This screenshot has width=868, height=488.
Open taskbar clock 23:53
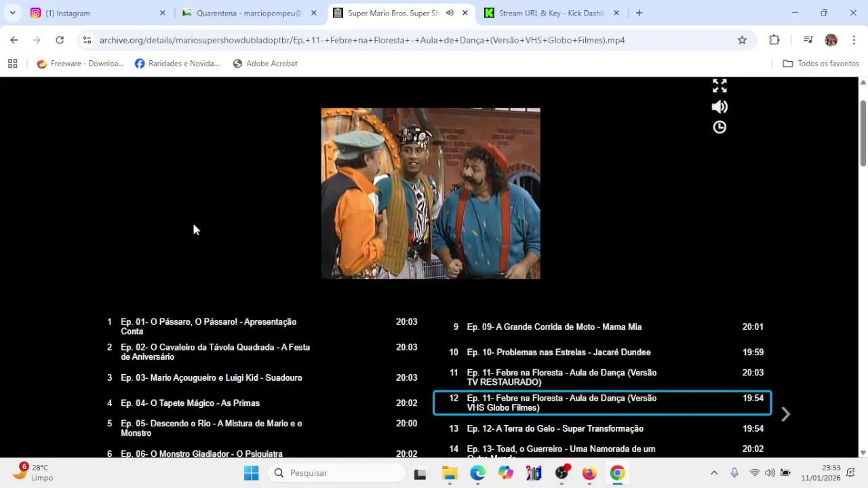(821, 472)
